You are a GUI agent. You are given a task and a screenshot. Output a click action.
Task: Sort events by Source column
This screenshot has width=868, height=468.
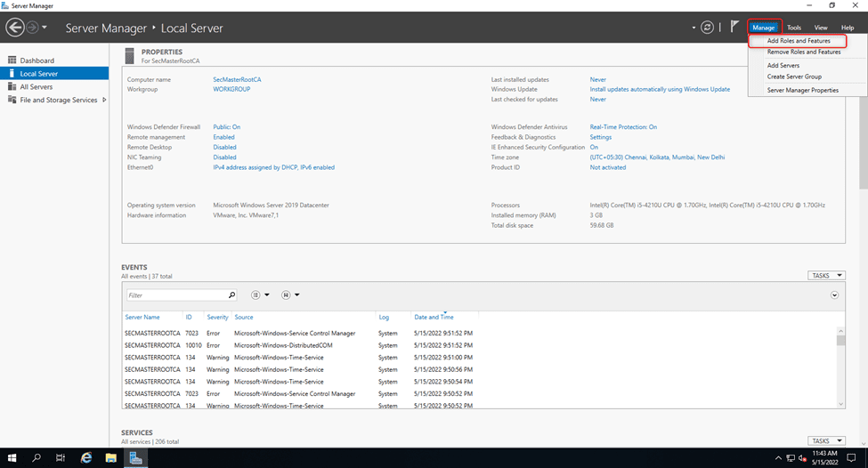pyautogui.click(x=244, y=317)
